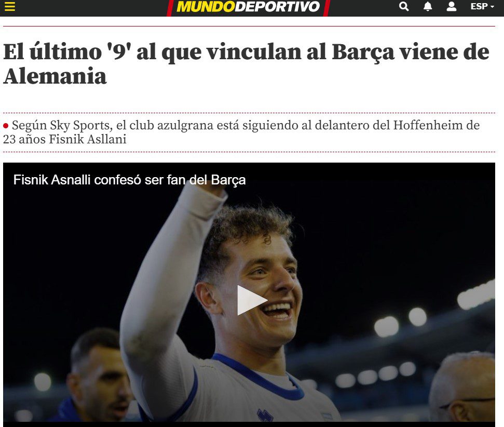504x427 pixels.
Task: Click the video title about fan del Barça
Action: [x=129, y=180]
